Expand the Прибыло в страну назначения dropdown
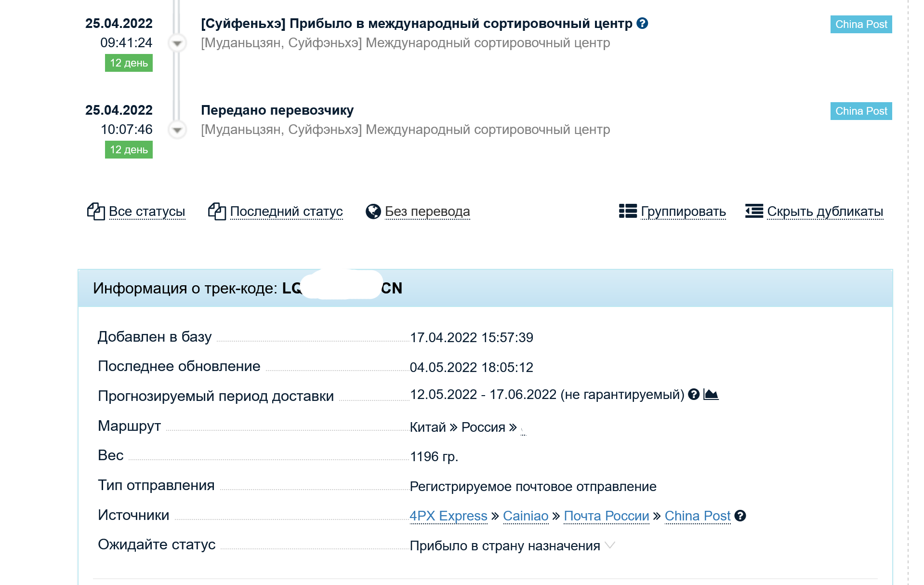 click(610, 545)
